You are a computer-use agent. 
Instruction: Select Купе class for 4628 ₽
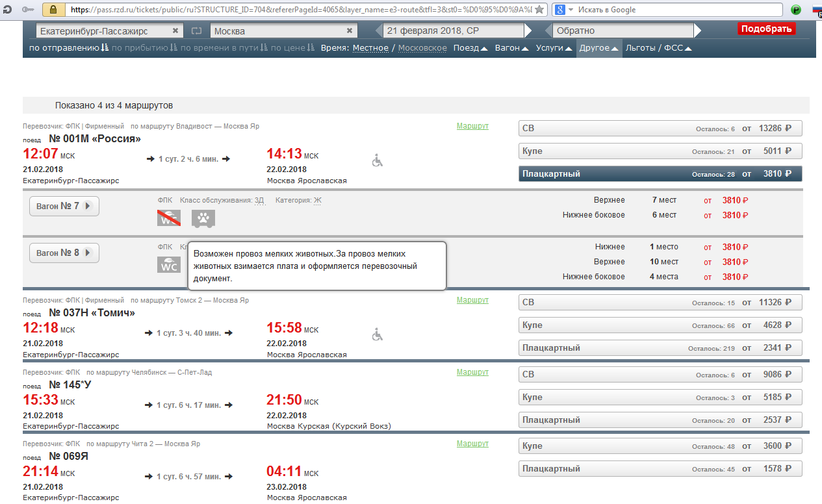point(660,325)
